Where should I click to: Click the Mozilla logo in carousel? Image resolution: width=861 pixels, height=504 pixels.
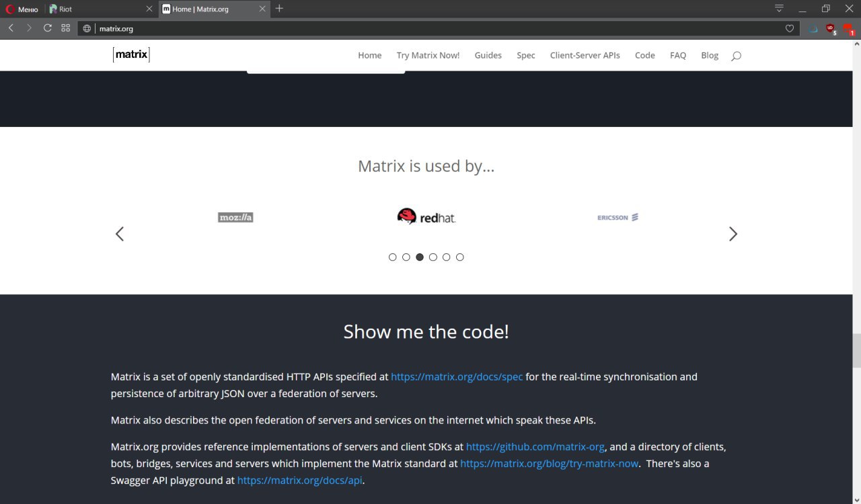pos(235,217)
